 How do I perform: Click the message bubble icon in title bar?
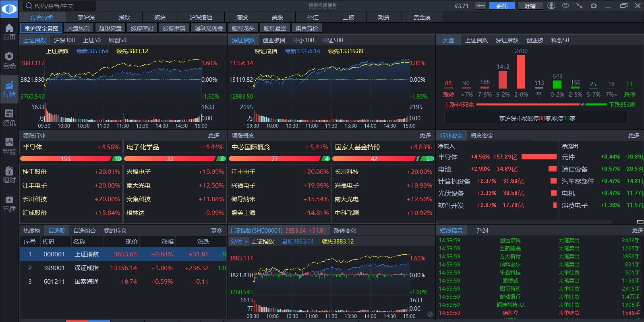tap(565, 6)
